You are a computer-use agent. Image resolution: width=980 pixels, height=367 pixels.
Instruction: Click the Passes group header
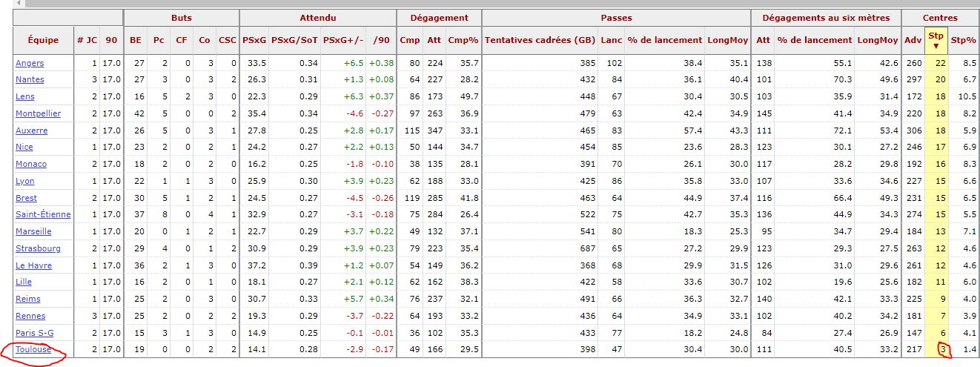[616, 17]
